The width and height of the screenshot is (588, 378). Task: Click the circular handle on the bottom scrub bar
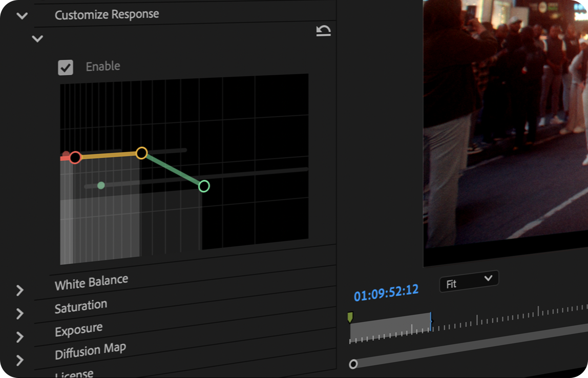point(354,364)
